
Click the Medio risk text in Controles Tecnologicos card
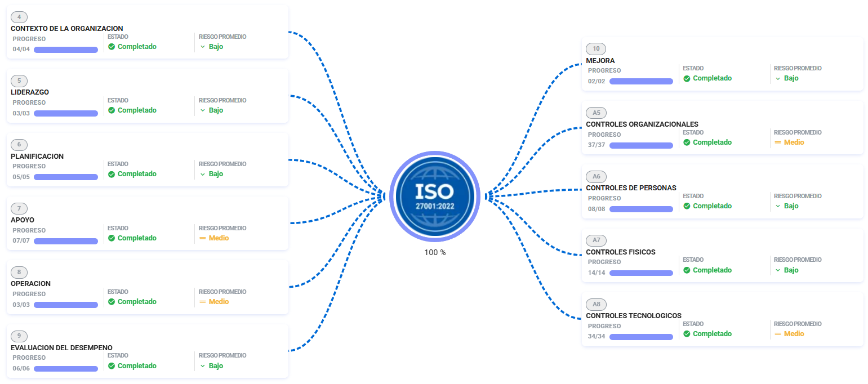coord(794,334)
